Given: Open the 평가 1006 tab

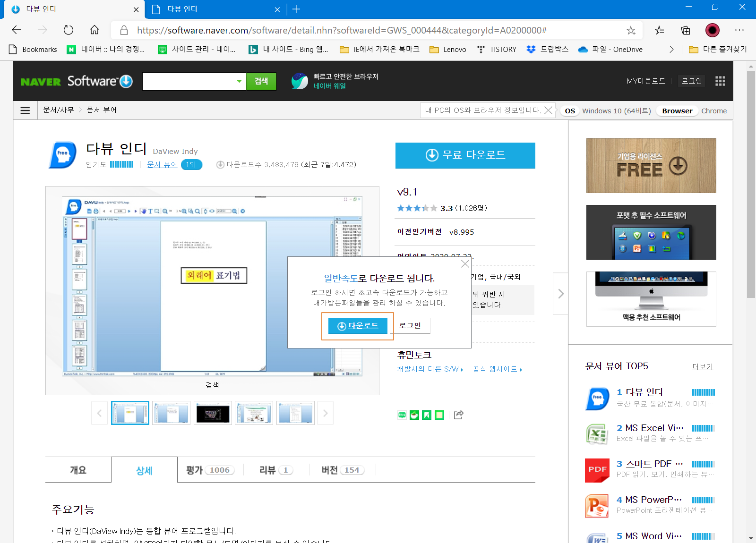Looking at the screenshot, I should click(210, 470).
